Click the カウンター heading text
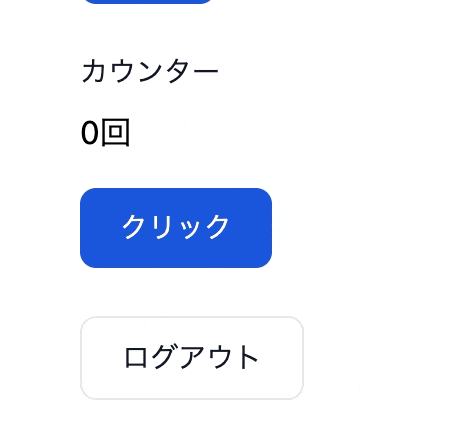The image size is (464, 422). (x=150, y=71)
